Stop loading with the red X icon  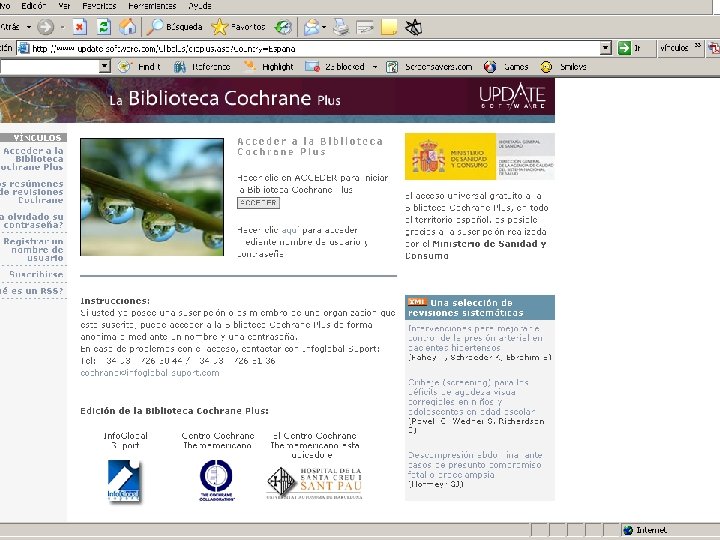(x=80, y=27)
